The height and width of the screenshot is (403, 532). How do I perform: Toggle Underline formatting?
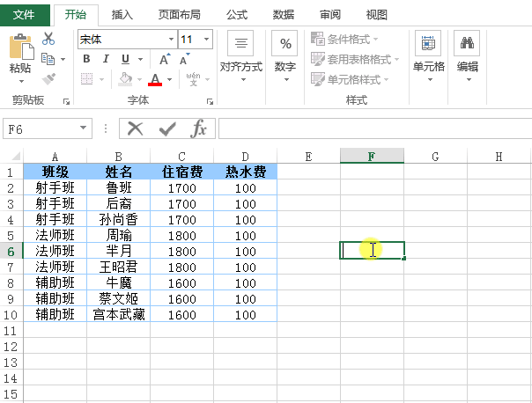coord(125,59)
